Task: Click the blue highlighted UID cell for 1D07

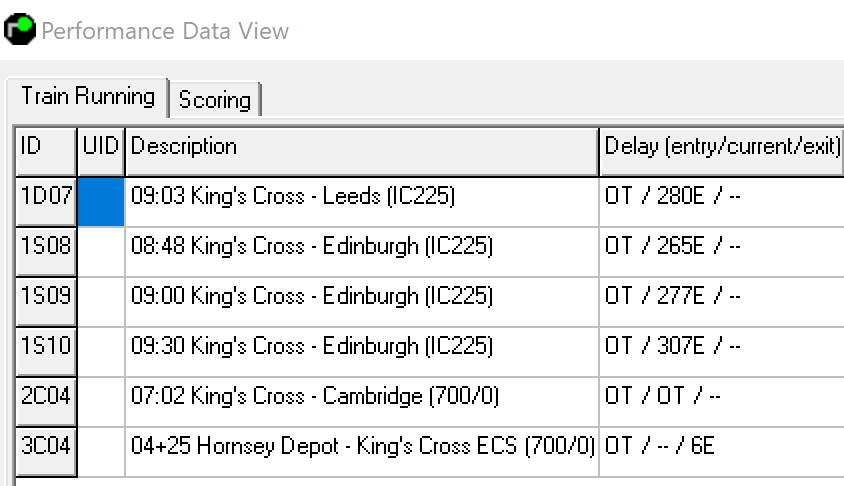Action: (101, 202)
